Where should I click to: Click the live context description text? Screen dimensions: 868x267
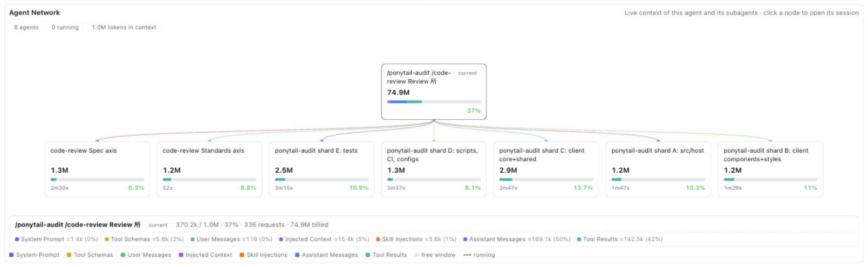click(741, 13)
